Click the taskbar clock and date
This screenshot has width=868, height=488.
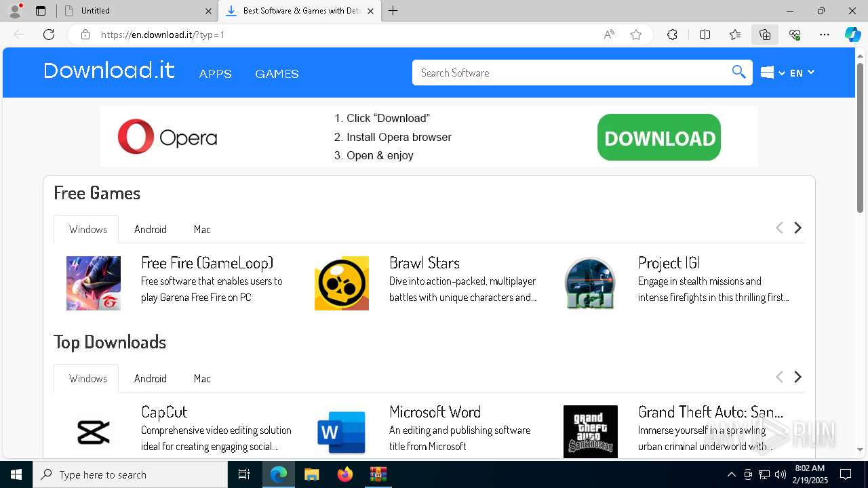click(810, 474)
